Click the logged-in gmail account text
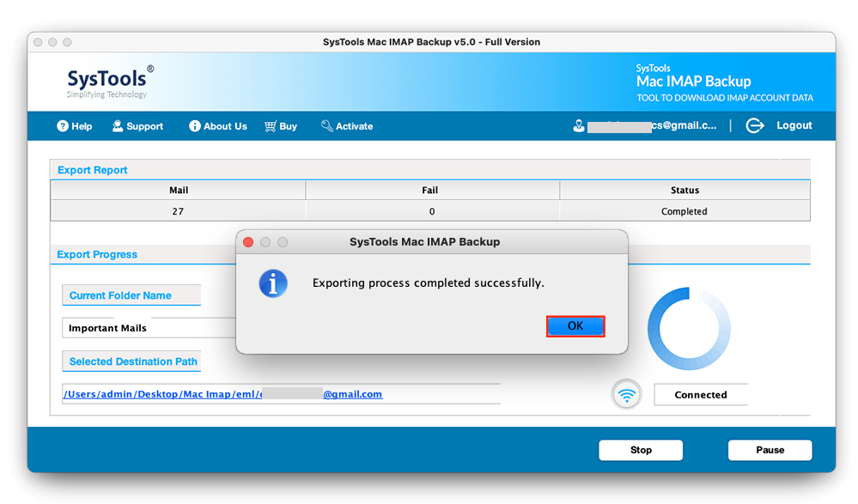The width and height of the screenshot is (858, 504). tap(652, 125)
